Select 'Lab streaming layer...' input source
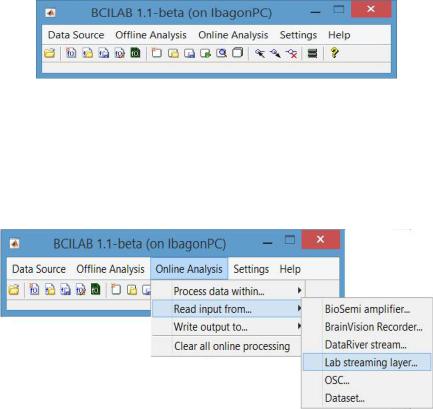 pyautogui.click(x=367, y=362)
